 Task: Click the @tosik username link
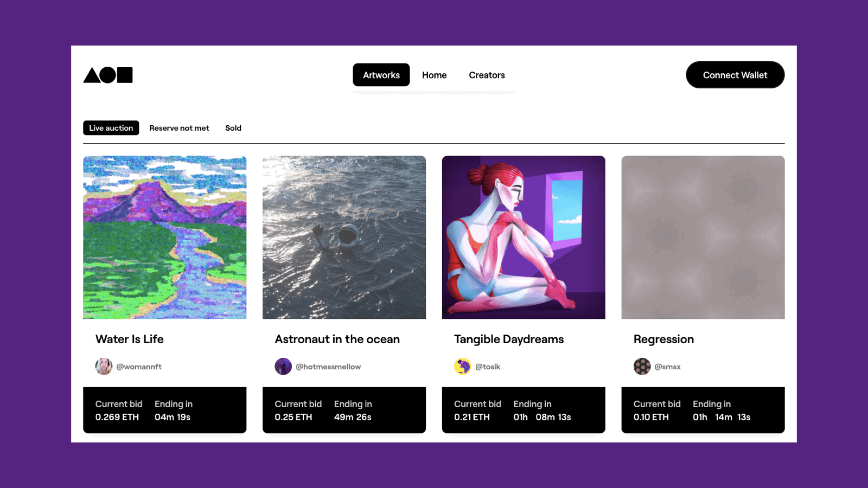point(488,367)
